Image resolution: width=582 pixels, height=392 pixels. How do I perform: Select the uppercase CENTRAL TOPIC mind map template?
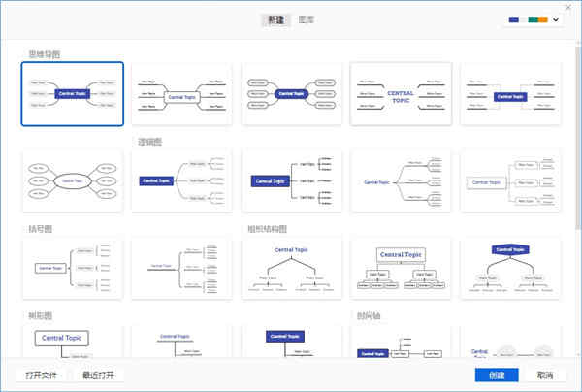pos(401,94)
